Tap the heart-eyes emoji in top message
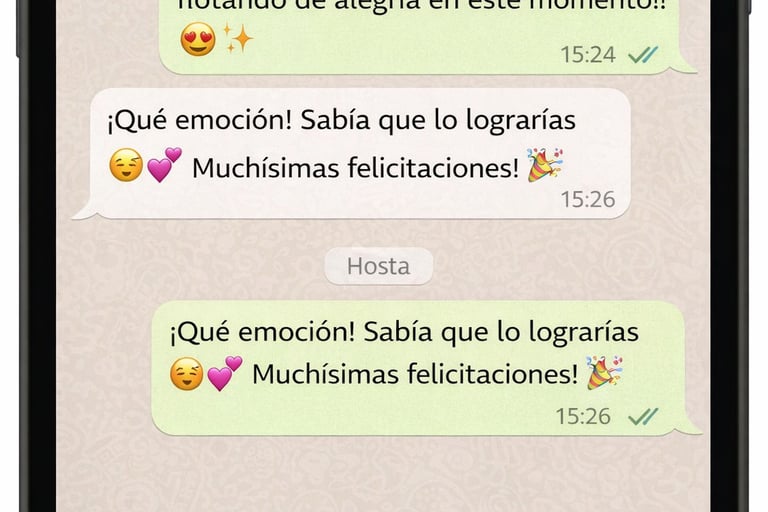The height and width of the screenshot is (512, 768). 198,39
